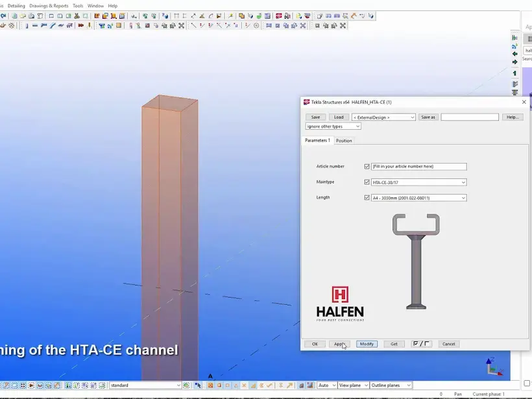Open the View plane dropdown
Screen dimensions: 532x399
coord(353,385)
